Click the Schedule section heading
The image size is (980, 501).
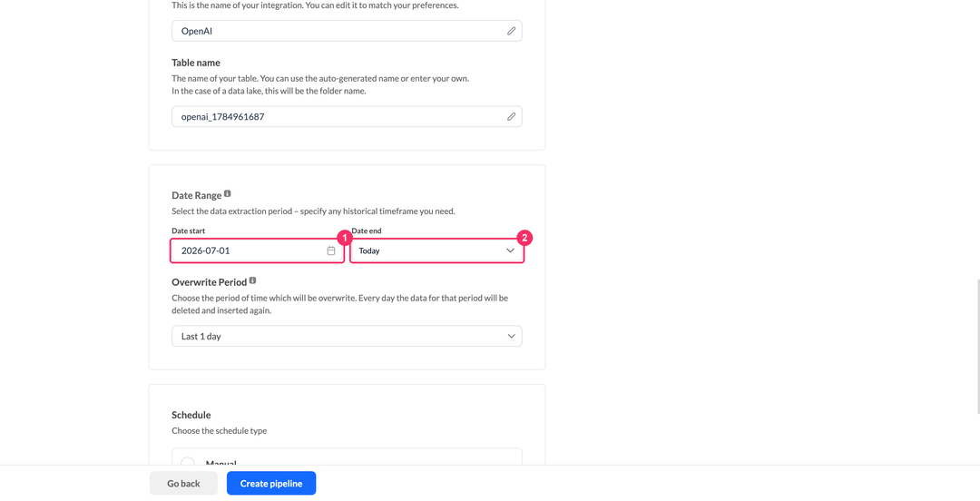point(191,416)
